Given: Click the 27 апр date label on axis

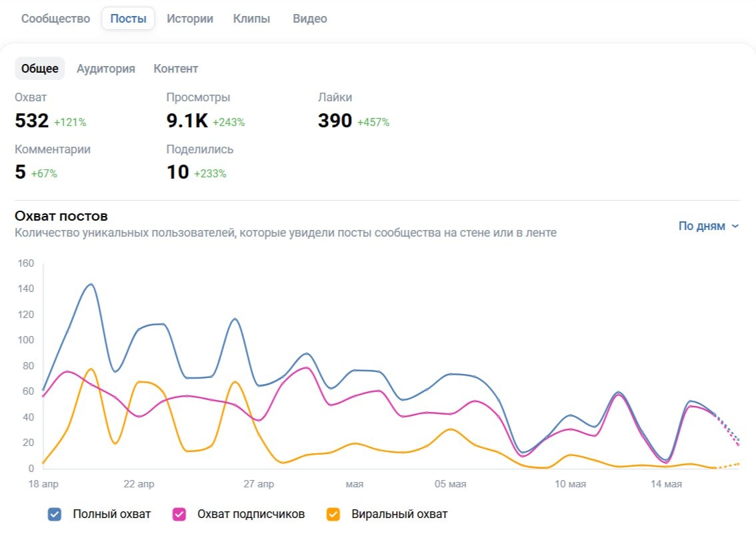Looking at the screenshot, I should point(259,483).
